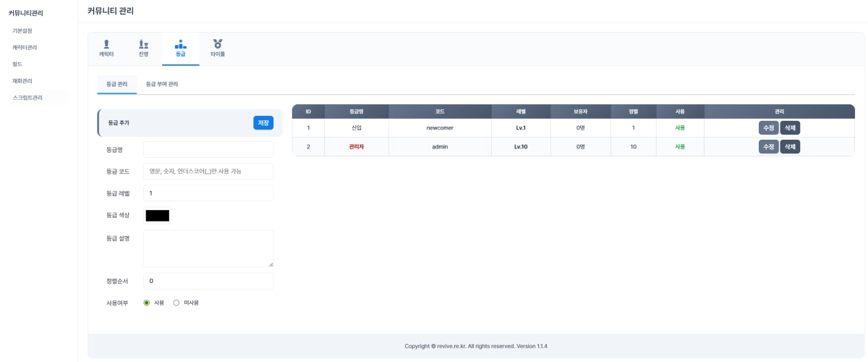
Task: Focus the 등급 코드 input field
Action: point(208,172)
